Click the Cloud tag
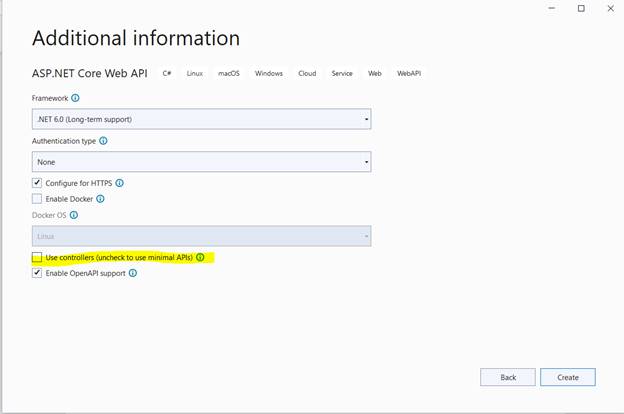 pos(307,73)
